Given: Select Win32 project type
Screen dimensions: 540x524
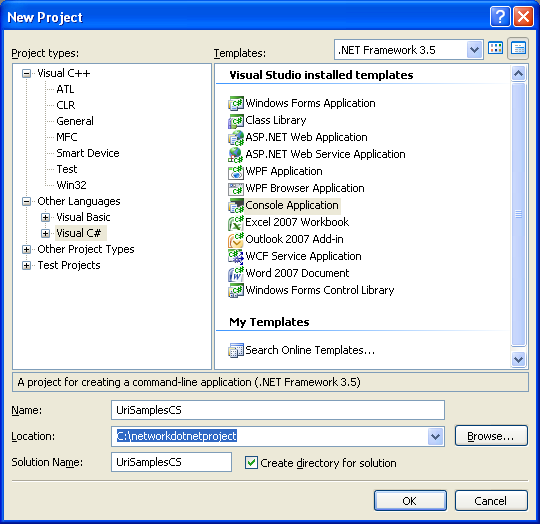Looking at the screenshot, I should 71,185.
